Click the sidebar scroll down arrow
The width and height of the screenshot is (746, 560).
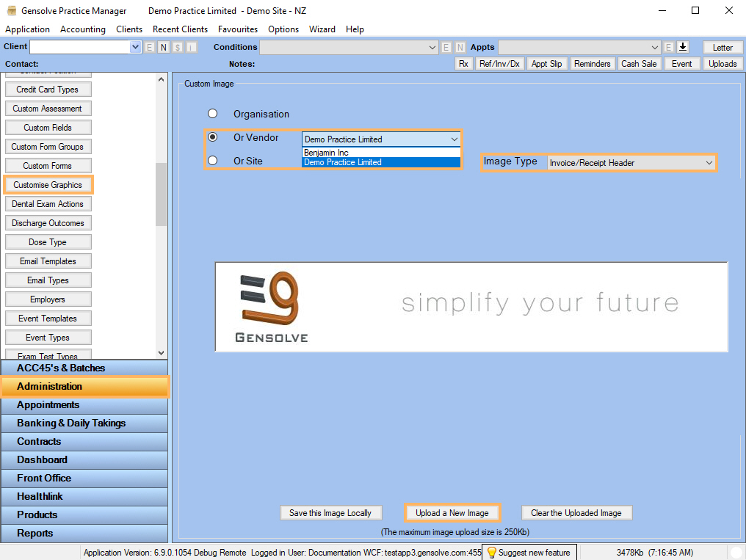162,353
